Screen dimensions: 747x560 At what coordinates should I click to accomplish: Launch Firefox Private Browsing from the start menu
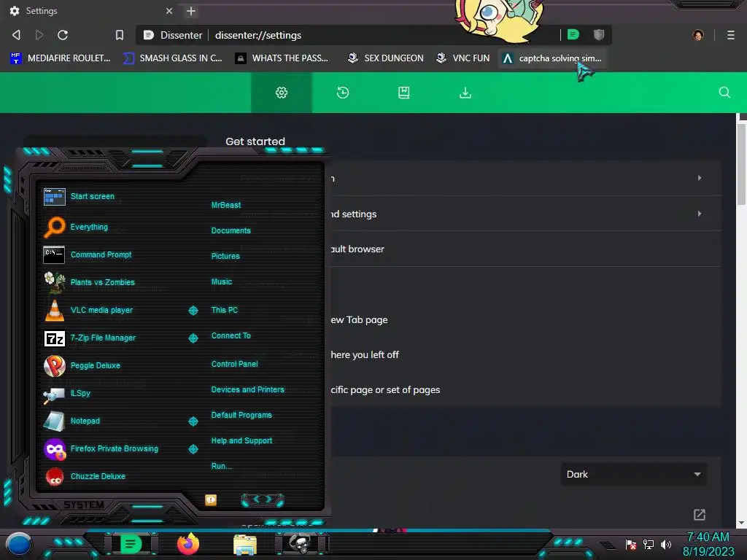pos(114,448)
